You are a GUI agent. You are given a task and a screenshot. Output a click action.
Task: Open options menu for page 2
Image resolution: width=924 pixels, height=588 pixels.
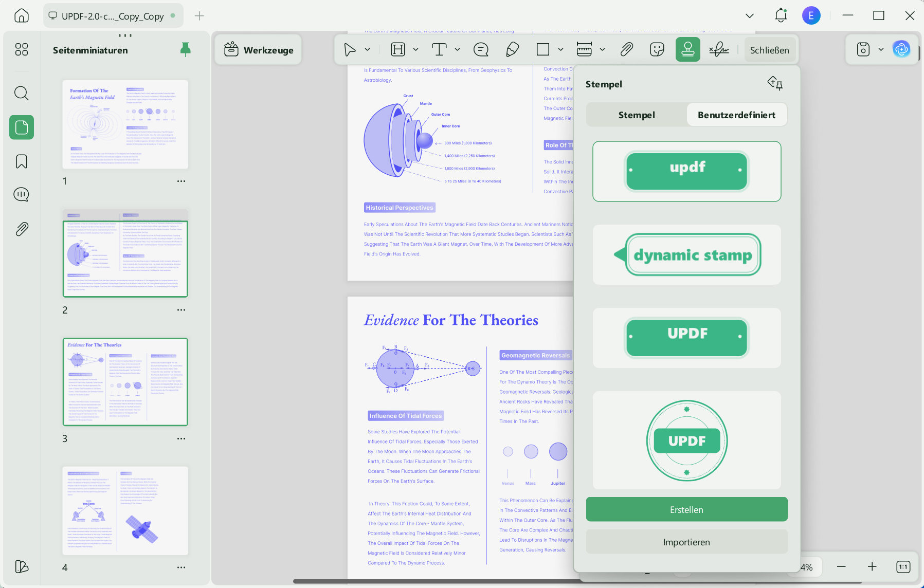pyautogui.click(x=181, y=310)
